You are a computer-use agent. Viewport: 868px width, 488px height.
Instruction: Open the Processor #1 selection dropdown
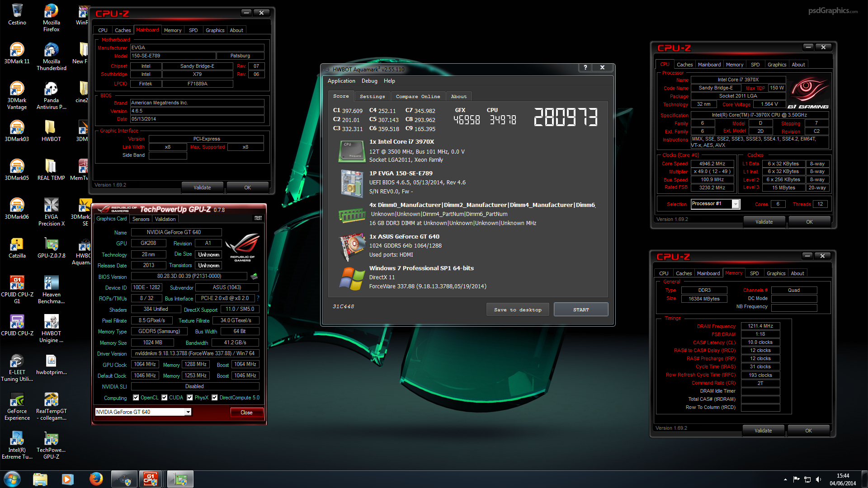736,204
